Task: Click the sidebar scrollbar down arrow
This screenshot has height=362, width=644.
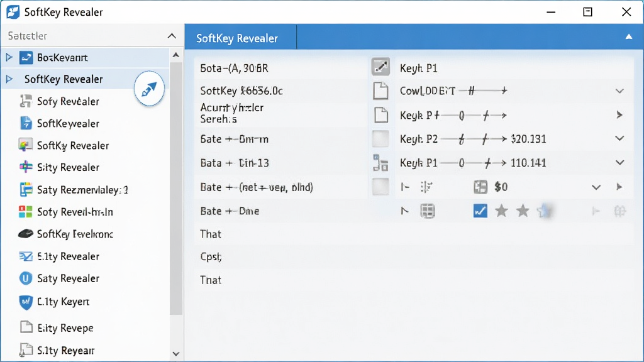Action: pyautogui.click(x=176, y=354)
